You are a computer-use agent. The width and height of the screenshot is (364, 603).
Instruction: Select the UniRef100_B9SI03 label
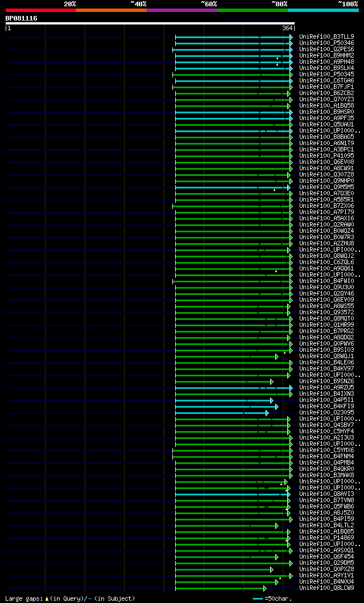coord(327,350)
